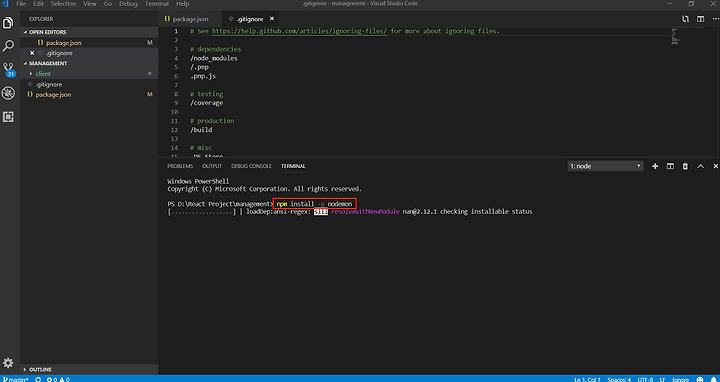Open the Extensions view in activity bar
Screen dimensions: 720x382
8,117
